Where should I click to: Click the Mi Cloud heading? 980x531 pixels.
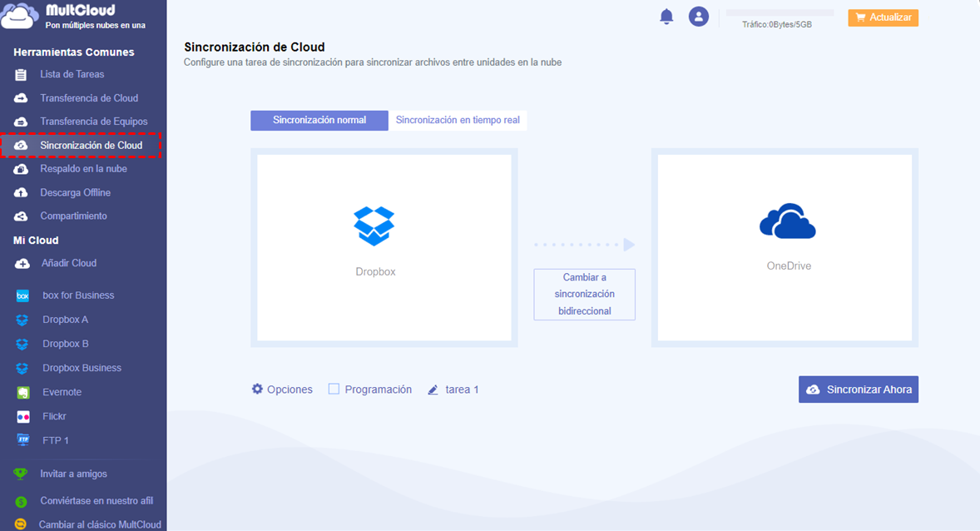(x=36, y=241)
